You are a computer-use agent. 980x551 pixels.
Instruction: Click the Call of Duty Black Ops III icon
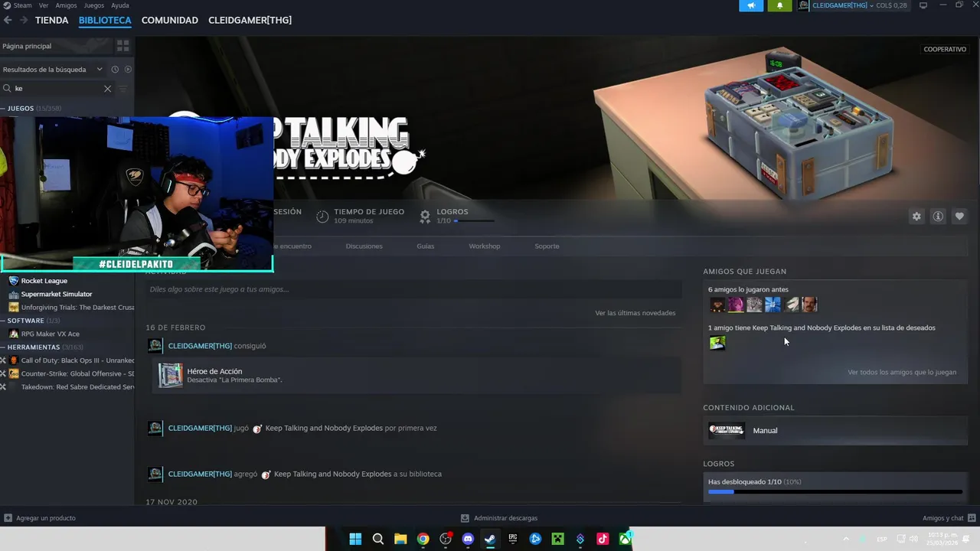point(14,360)
